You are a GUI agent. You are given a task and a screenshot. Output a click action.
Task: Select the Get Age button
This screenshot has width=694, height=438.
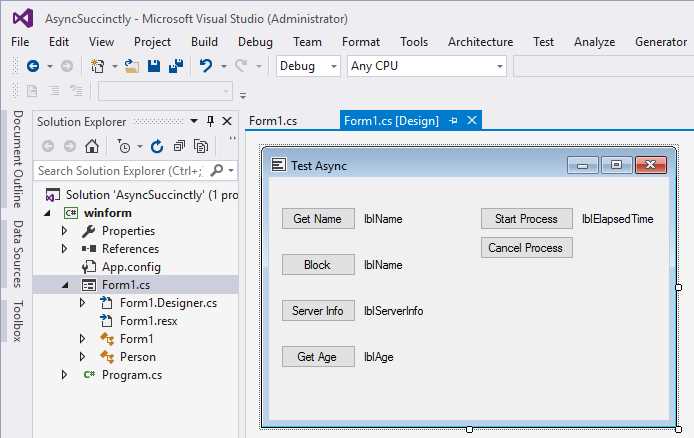[318, 357]
